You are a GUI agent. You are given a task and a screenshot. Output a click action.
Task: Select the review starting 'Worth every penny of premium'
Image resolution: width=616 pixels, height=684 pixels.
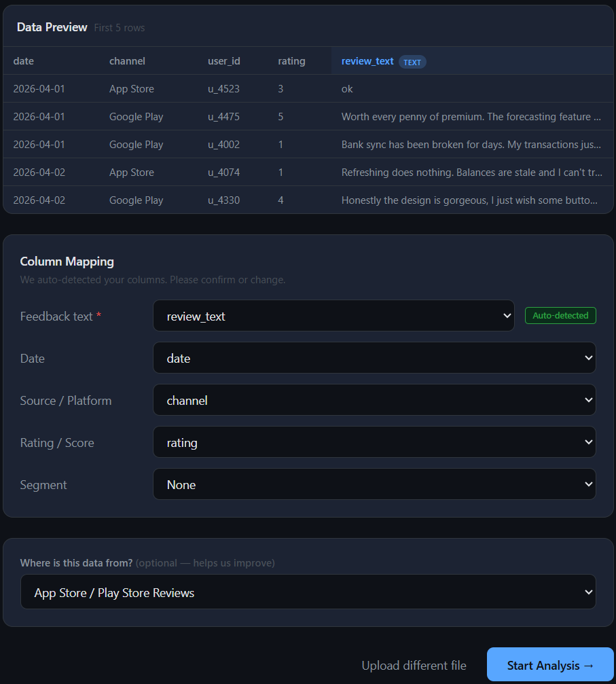click(471, 116)
